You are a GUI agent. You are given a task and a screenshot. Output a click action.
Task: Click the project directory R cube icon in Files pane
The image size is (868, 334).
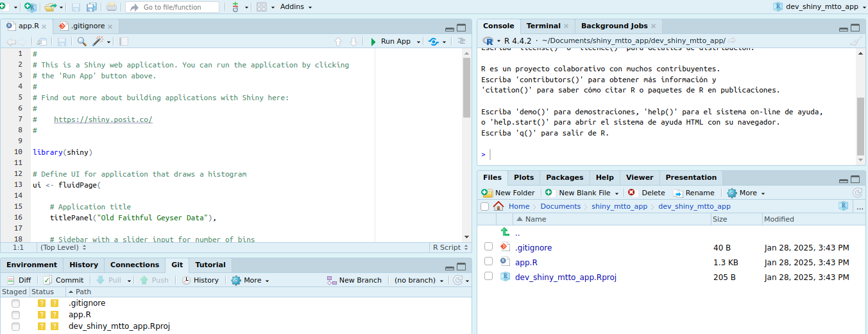click(844, 206)
